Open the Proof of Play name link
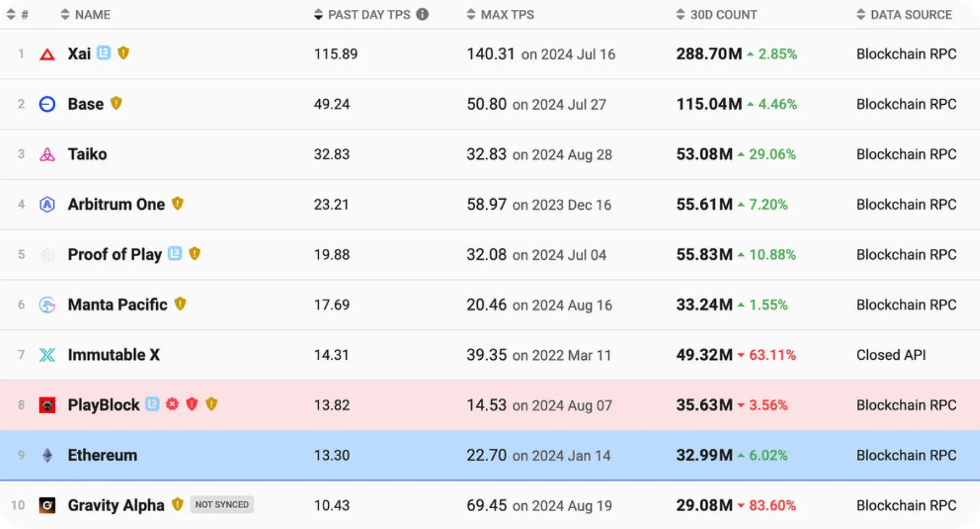The image size is (980, 529). tap(115, 254)
